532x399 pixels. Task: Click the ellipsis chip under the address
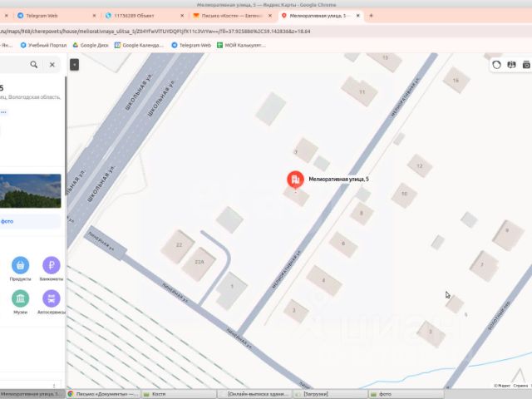3,111
